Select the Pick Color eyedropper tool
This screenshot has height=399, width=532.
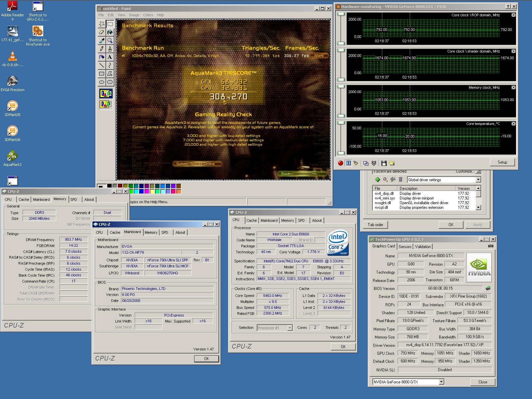pyautogui.click(x=101, y=41)
